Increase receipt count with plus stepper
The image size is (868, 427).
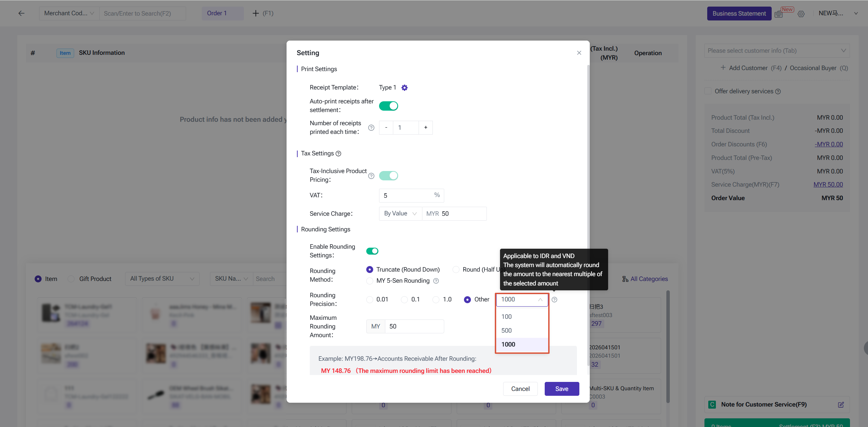click(x=426, y=128)
